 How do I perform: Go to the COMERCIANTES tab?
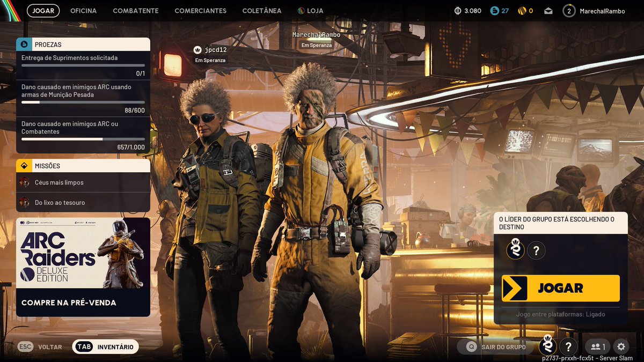click(201, 11)
